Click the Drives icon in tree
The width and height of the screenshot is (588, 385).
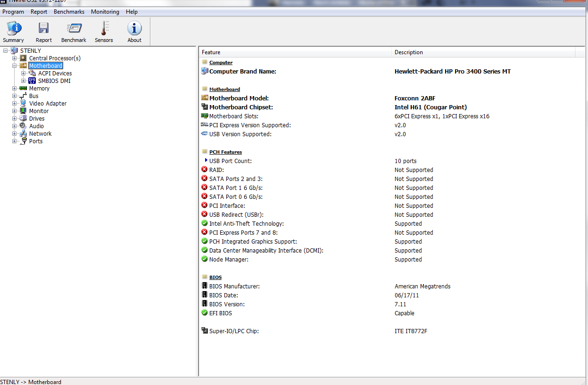click(x=23, y=118)
